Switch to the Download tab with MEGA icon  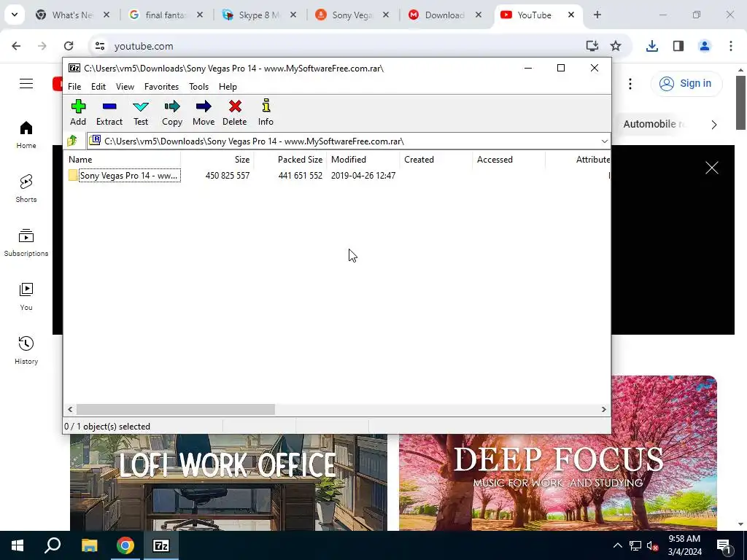click(444, 15)
